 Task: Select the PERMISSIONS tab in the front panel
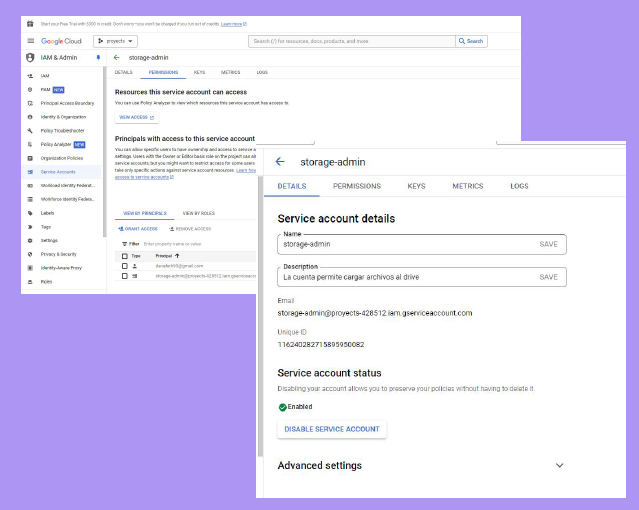[357, 186]
